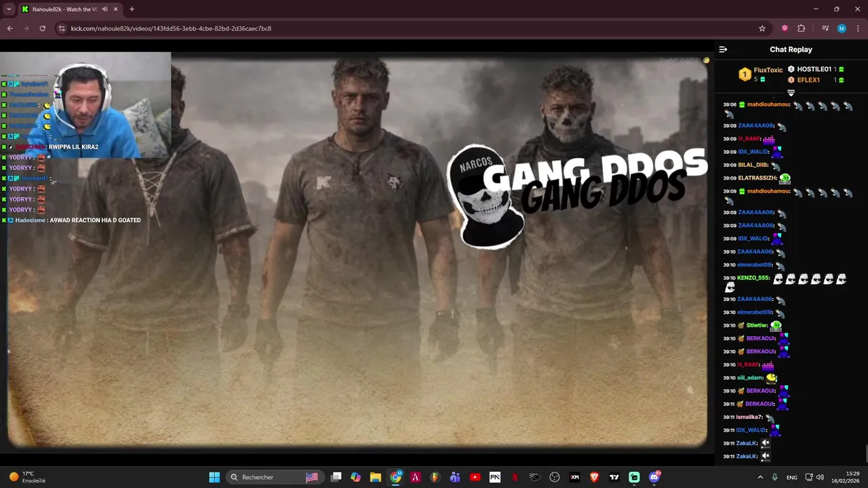The height and width of the screenshot is (488, 868).
Task: Click username Sttwtiw in chat
Action: click(x=757, y=325)
